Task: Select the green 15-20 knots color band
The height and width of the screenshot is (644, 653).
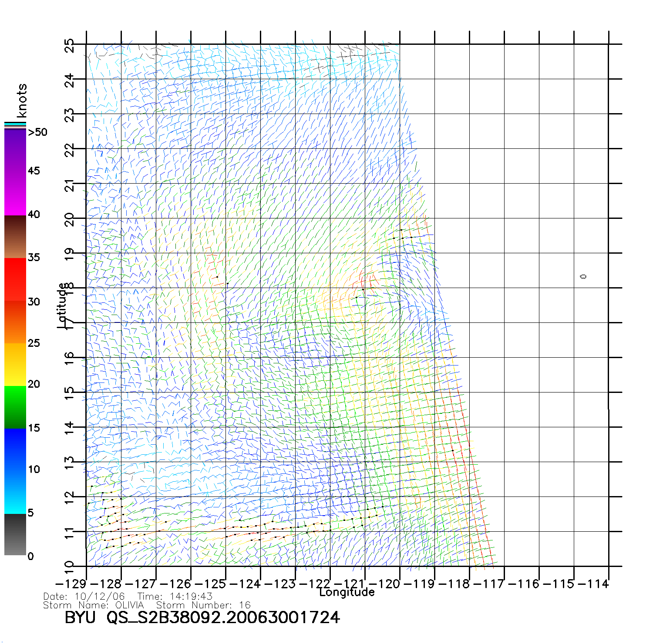Action: point(15,407)
